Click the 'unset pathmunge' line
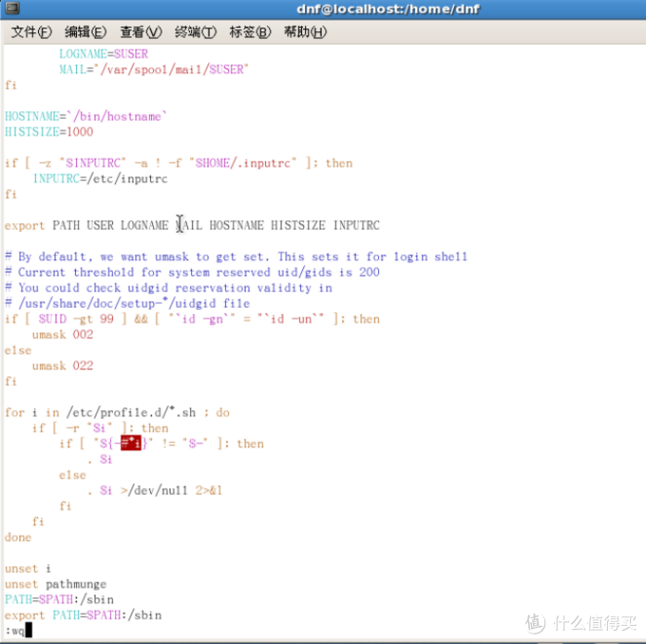This screenshot has height=644, width=646. coord(56,585)
